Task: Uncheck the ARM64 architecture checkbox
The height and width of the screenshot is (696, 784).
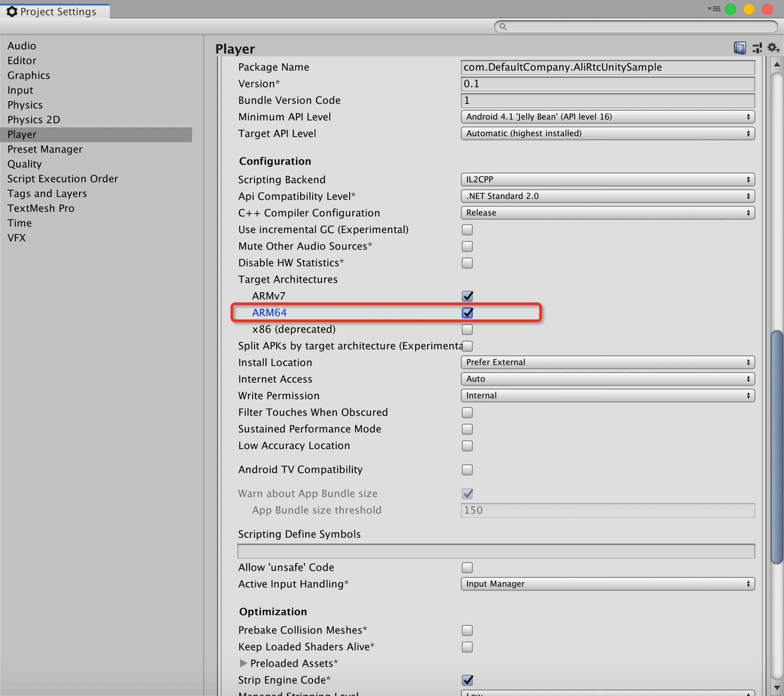Action: [467, 312]
